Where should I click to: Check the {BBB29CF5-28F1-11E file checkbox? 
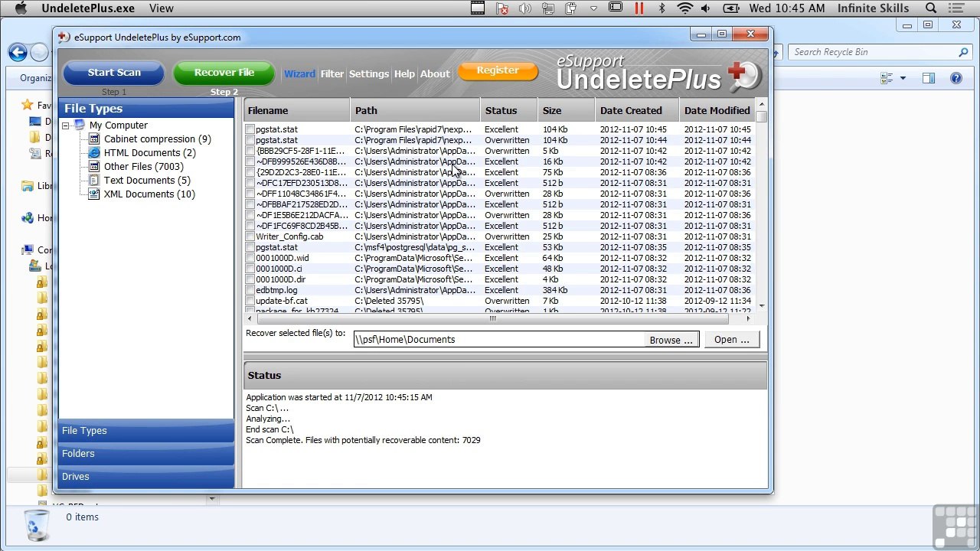coord(250,151)
